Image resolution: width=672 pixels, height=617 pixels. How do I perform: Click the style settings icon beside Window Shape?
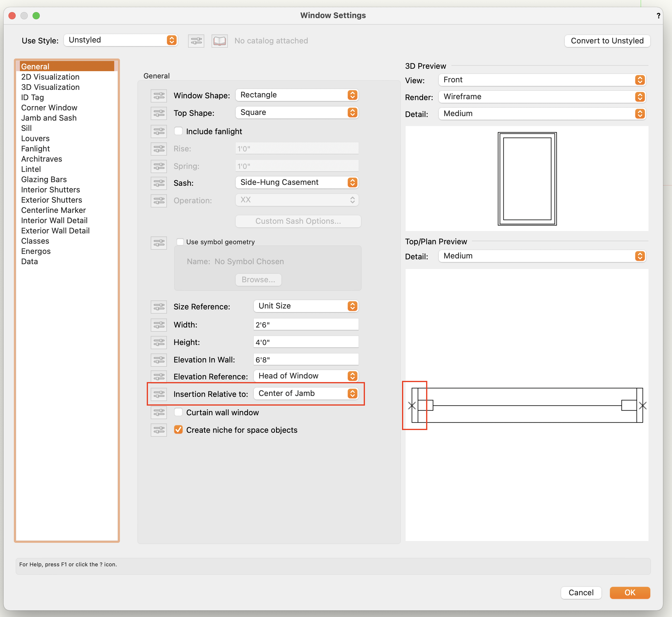pyautogui.click(x=159, y=96)
